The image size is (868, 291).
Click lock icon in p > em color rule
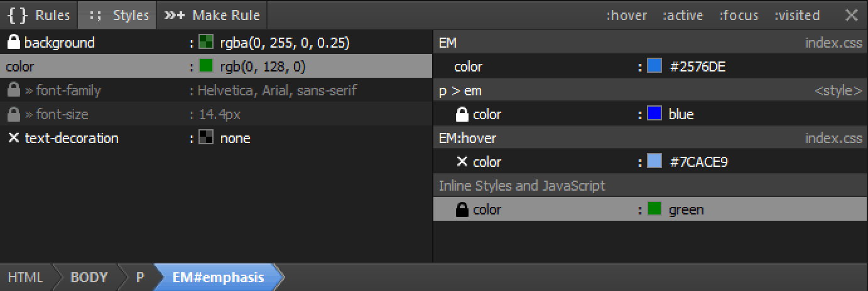tap(462, 114)
